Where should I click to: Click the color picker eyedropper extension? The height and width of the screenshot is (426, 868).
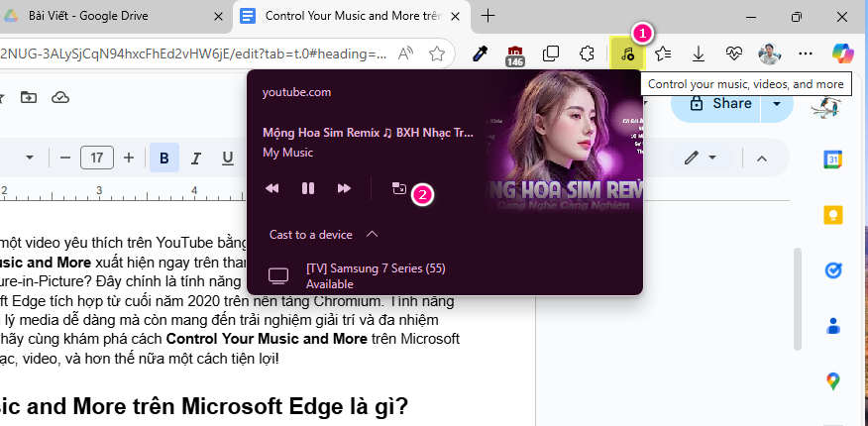point(480,53)
